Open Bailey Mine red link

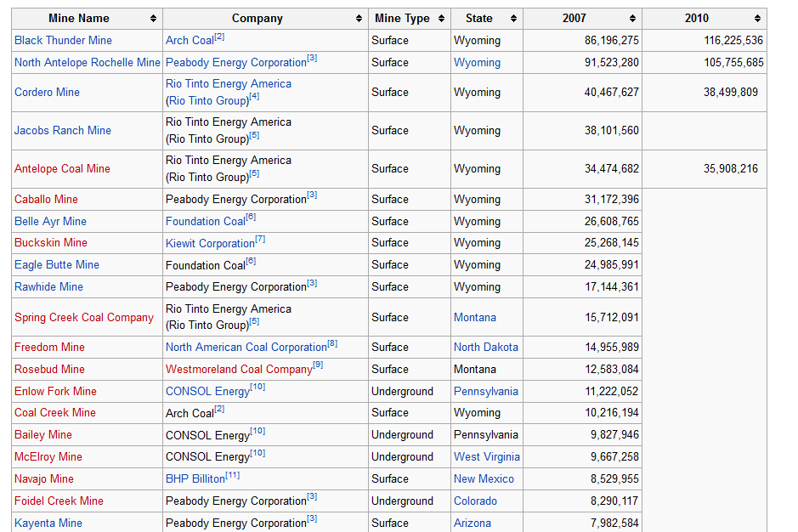[x=42, y=435]
